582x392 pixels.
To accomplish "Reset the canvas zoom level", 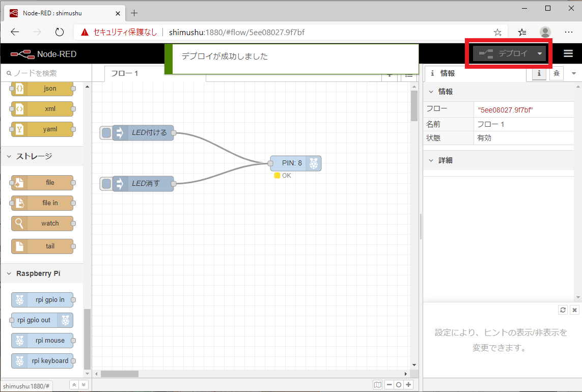I will (399, 384).
